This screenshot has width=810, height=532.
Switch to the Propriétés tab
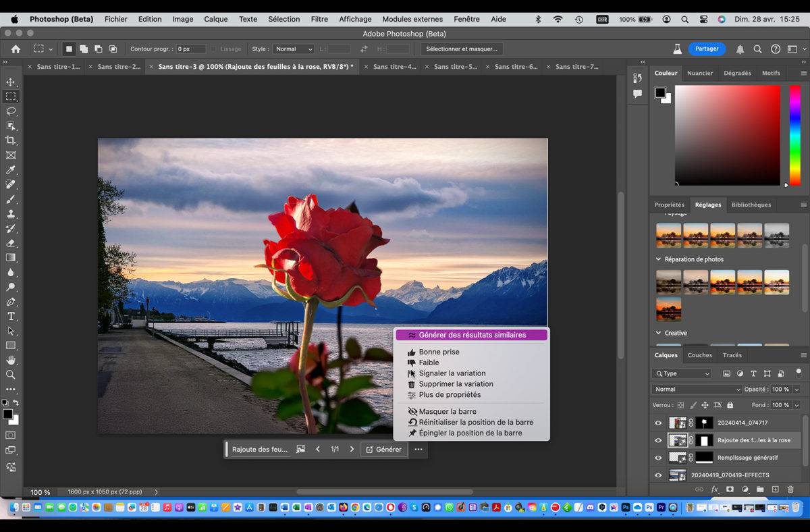tap(669, 205)
